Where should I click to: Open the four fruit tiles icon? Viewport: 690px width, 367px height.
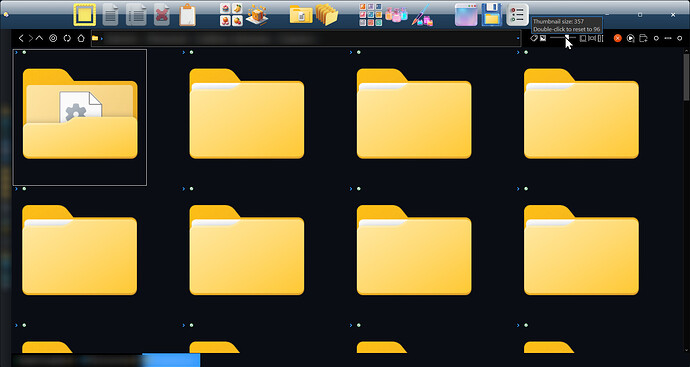tap(231, 15)
